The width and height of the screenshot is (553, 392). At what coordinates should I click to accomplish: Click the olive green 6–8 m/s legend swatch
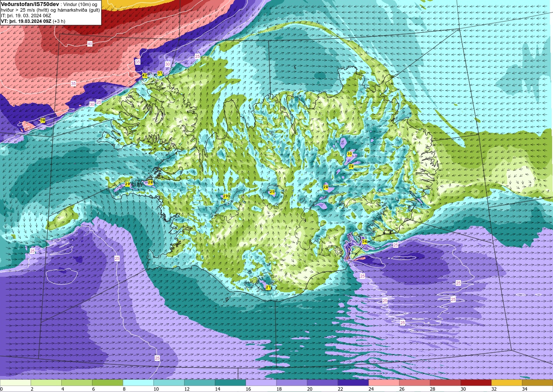[108, 383]
